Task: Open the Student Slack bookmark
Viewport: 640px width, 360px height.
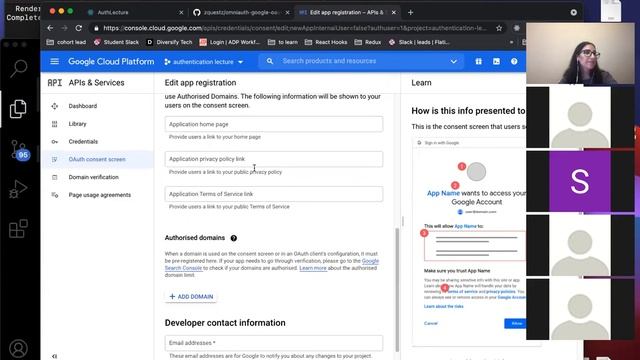Action: point(116,42)
